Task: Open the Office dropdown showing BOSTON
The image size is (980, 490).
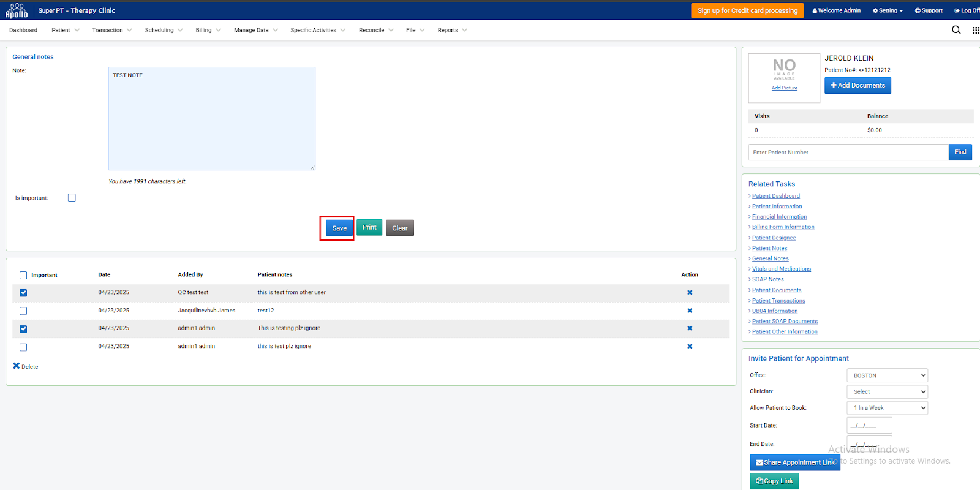Action: 887,375
